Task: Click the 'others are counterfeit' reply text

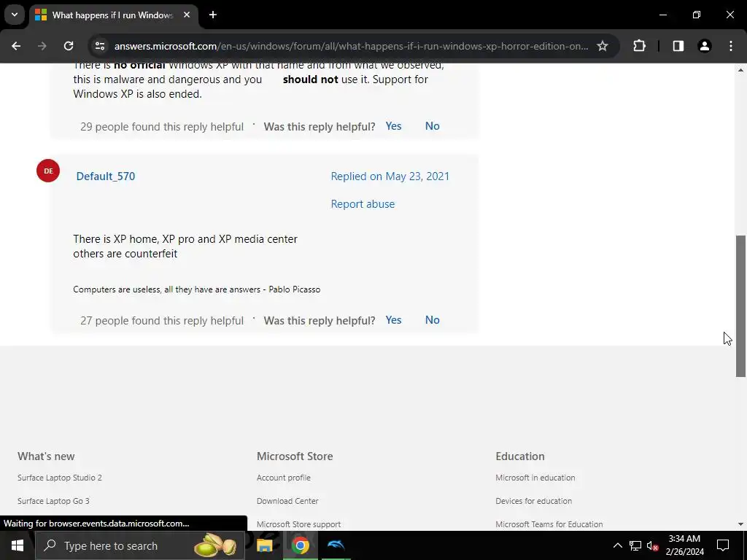Action: tap(125, 254)
